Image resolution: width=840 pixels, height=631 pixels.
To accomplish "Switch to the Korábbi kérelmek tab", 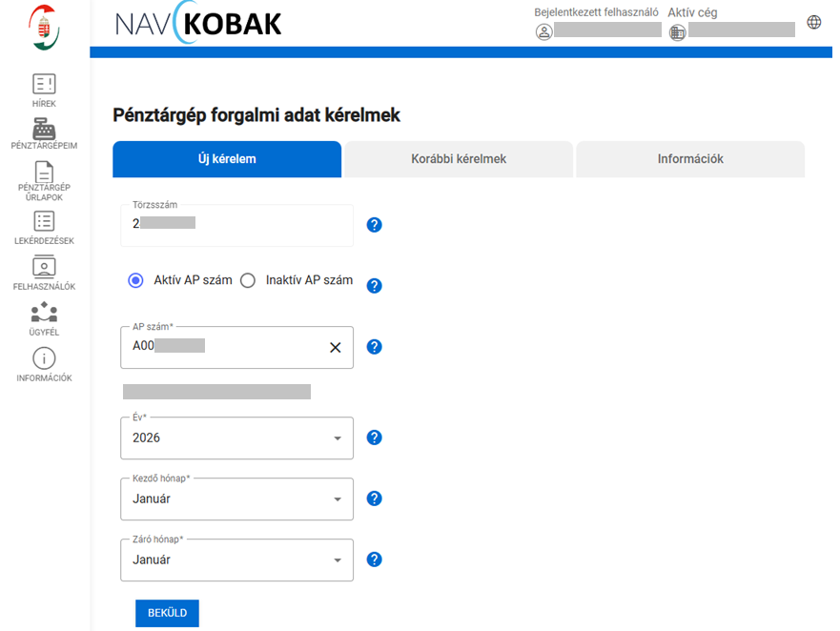I will click(x=459, y=159).
